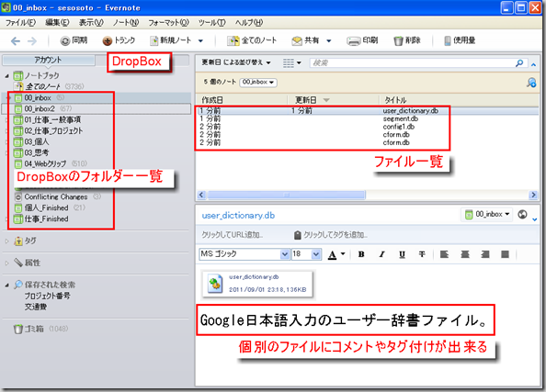546x392 pixels.
Task: Open the ノート menu
Action: (x=126, y=23)
